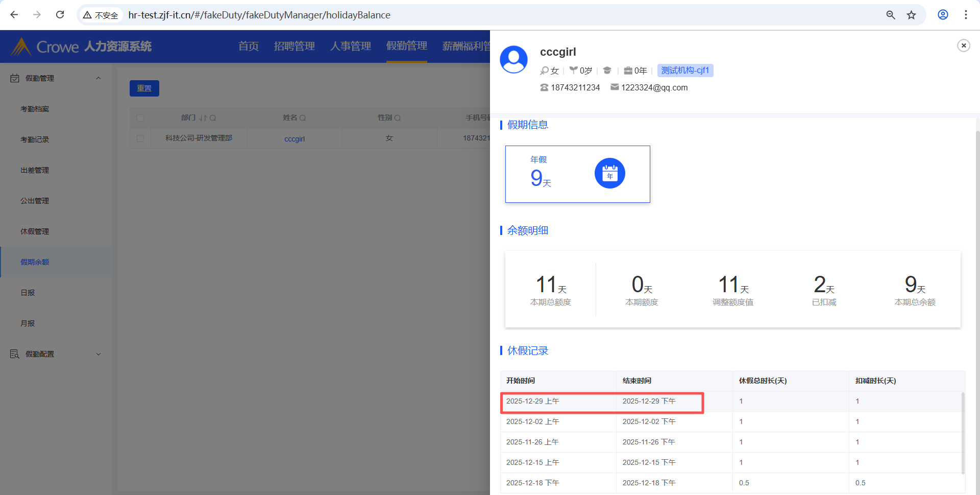The width and height of the screenshot is (980, 495).
Task: Check the row checkbox for 科技公司-研发管理部
Action: coord(140,138)
